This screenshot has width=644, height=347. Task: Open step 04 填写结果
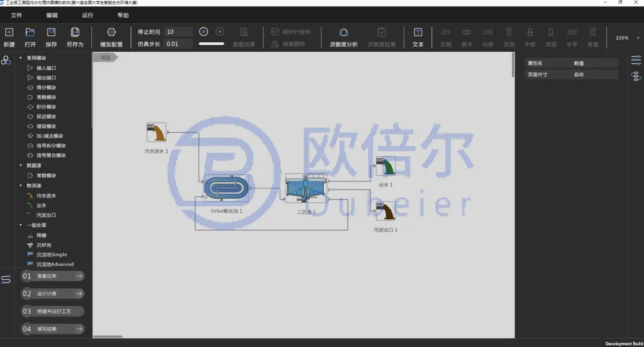(52, 329)
